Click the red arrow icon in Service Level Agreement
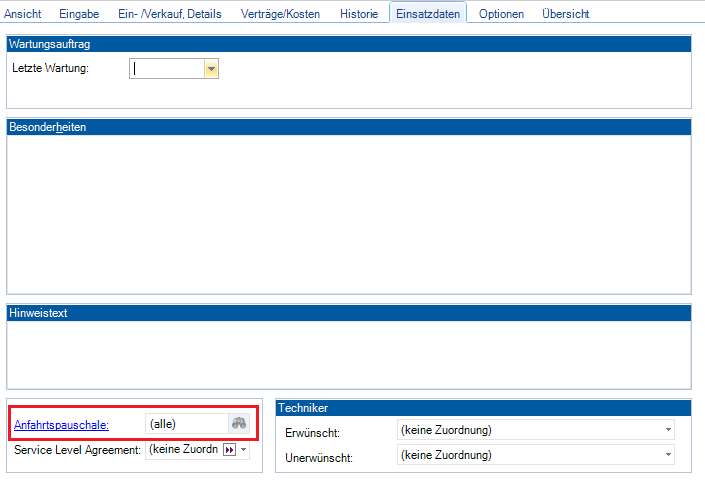The image size is (705, 485). pyautogui.click(x=228, y=451)
